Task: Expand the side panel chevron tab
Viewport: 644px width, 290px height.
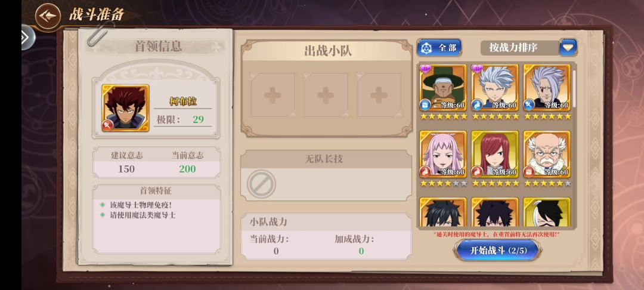Action: (x=27, y=38)
